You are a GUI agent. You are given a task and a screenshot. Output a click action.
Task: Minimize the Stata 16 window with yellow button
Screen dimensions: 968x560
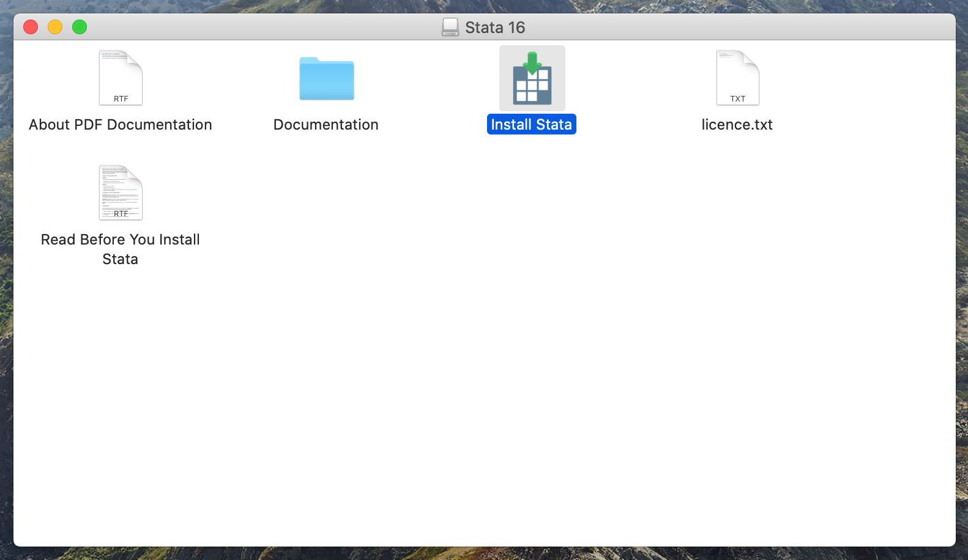(55, 27)
